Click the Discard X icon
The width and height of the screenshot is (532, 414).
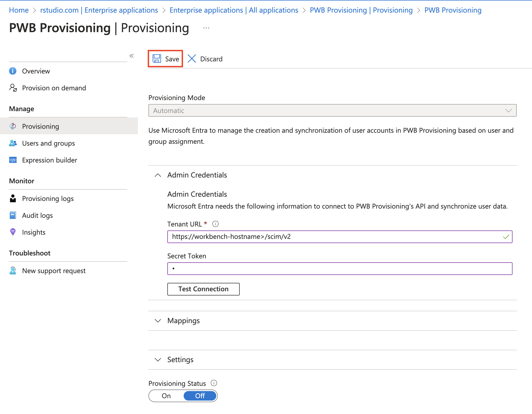[x=192, y=58]
